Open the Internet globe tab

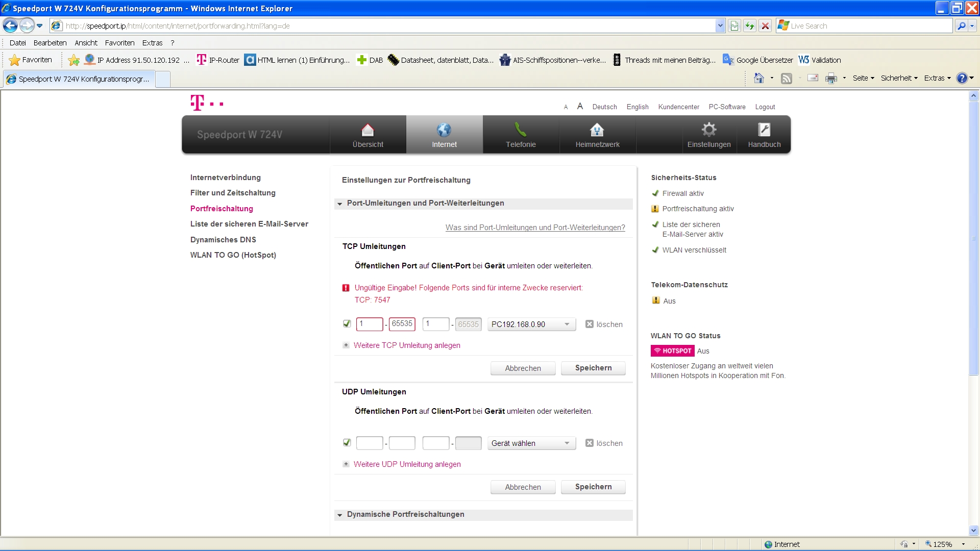(x=444, y=135)
